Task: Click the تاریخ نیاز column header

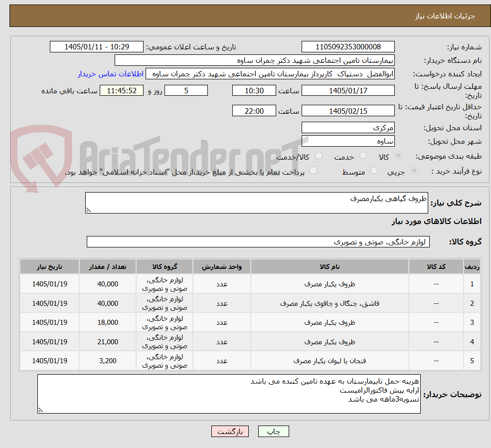Action: (49, 266)
